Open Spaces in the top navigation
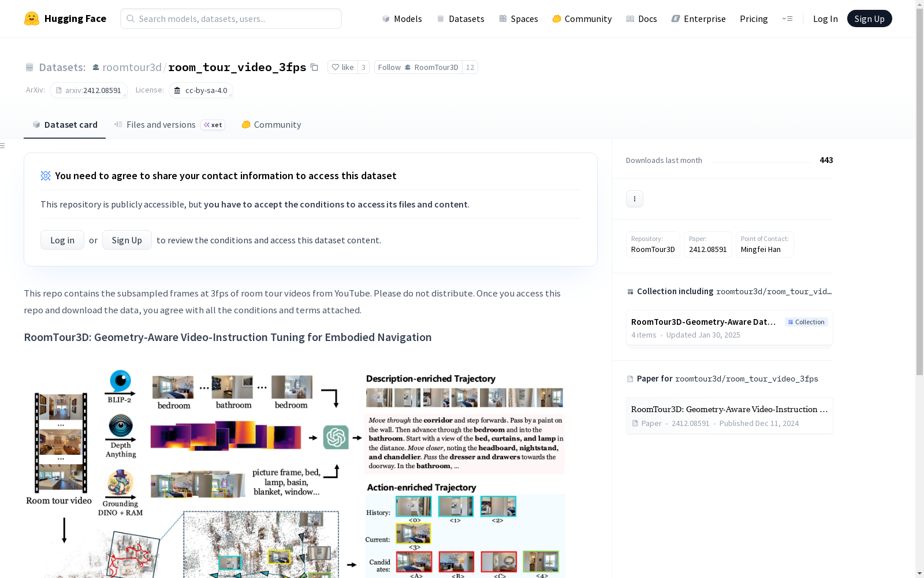The image size is (924, 578). (519, 18)
